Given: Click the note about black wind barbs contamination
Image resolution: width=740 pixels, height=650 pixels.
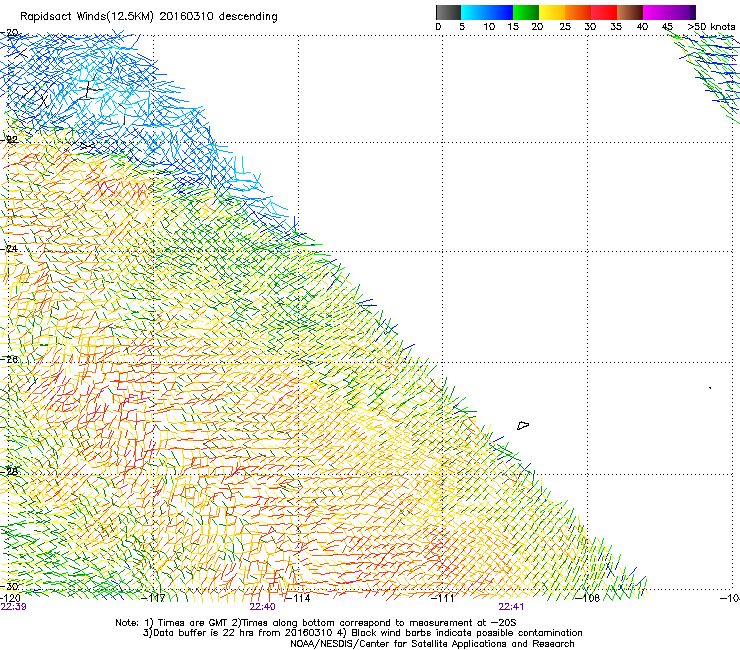Looking at the screenshot, I should [460, 633].
